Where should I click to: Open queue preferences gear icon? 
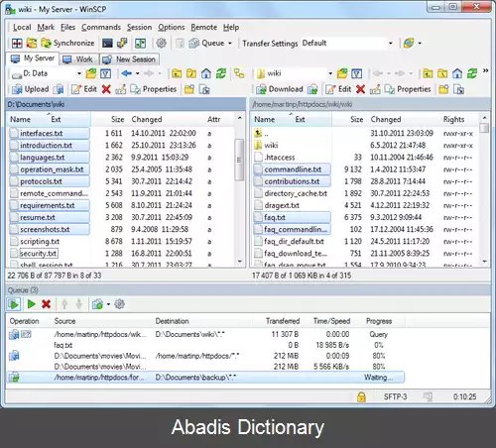[119, 304]
